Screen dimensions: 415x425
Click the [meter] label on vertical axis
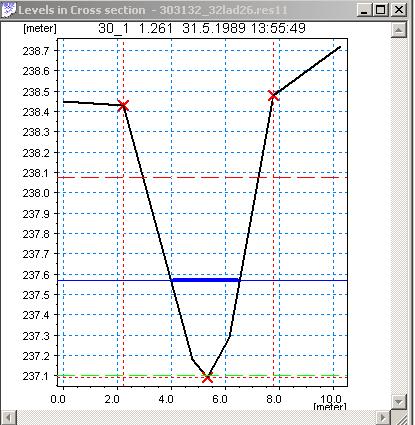point(40,28)
